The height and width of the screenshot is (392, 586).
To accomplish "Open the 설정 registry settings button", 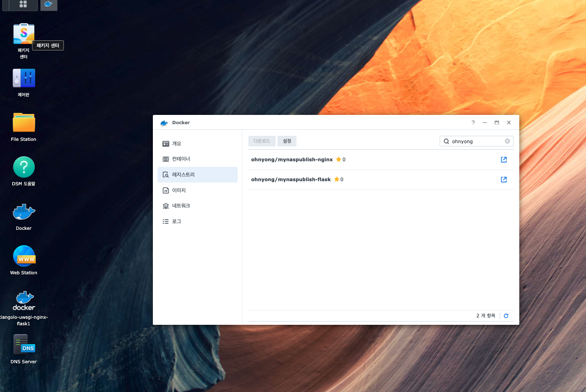I will tap(287, 141).
